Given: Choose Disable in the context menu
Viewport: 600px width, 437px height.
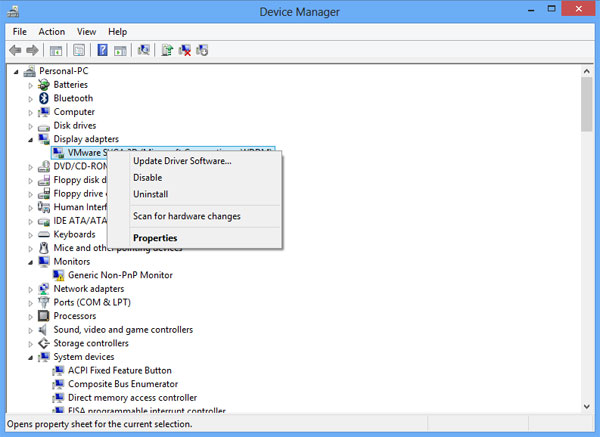Looking at the screenshot, I should coord(147,178).
